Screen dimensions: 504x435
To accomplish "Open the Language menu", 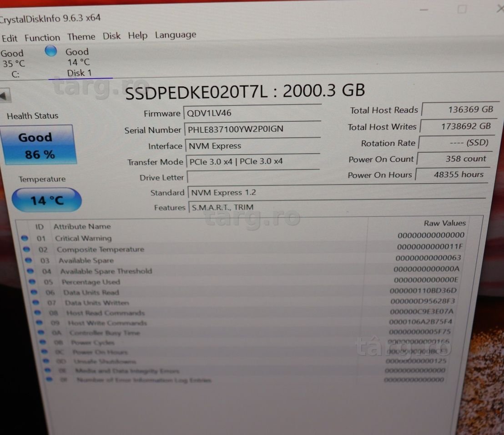I will coord(176,35).
